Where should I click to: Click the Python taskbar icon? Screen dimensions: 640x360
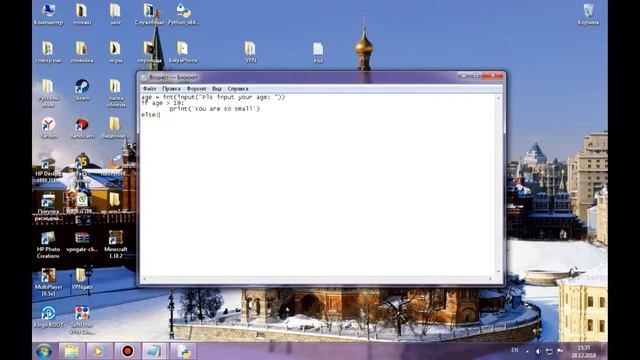click(x=184, y=351)
